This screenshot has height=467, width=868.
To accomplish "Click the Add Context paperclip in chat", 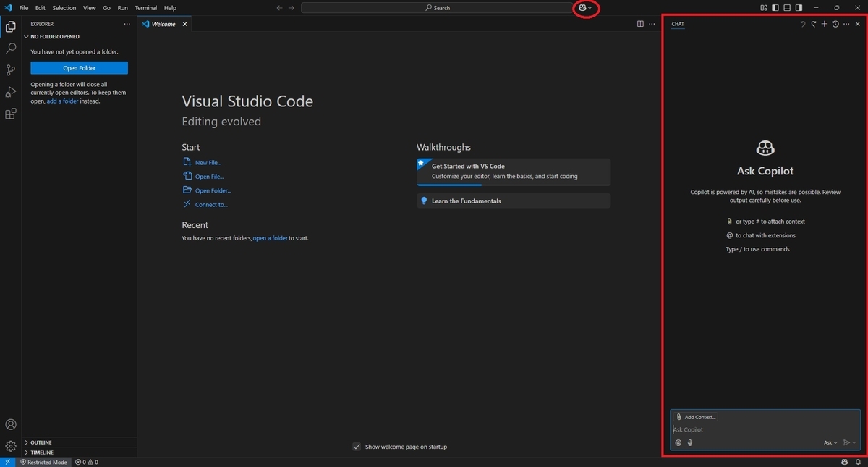I will coord(678,416).
